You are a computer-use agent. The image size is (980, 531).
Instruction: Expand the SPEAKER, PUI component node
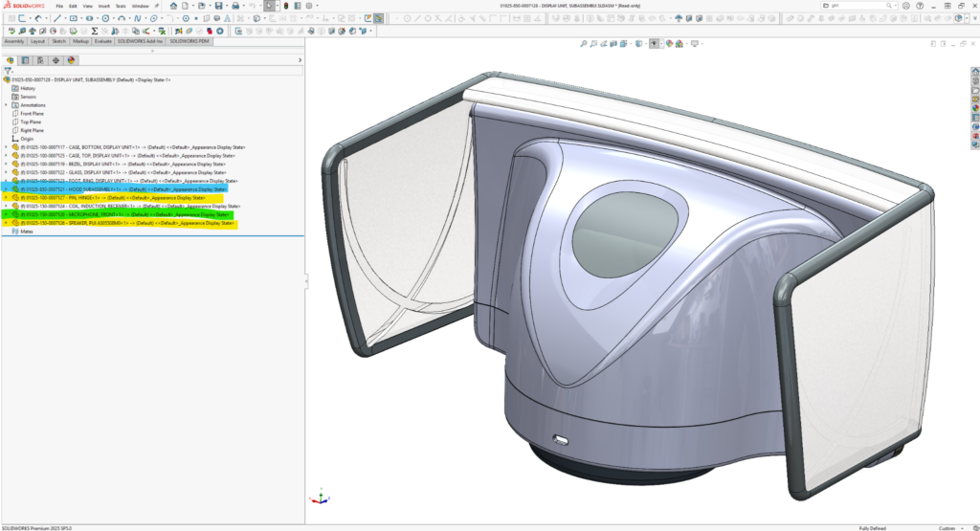tap(7, 223)
